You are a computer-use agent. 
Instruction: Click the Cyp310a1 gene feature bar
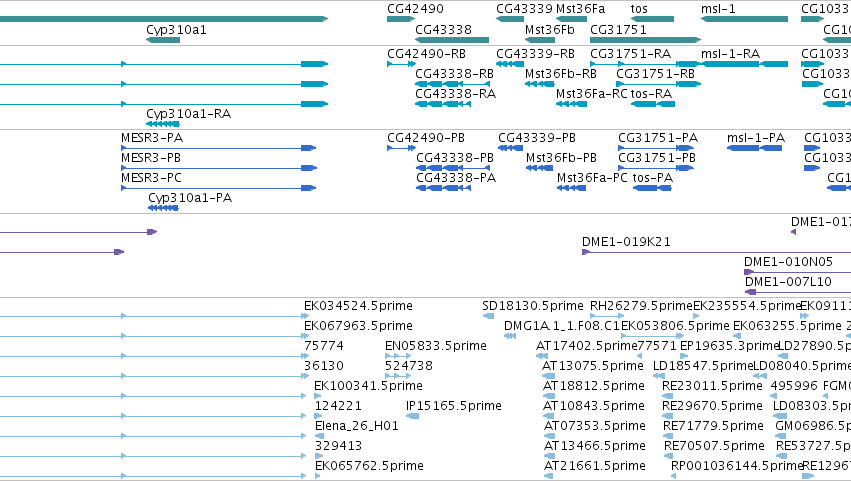(x=163, y=40)
